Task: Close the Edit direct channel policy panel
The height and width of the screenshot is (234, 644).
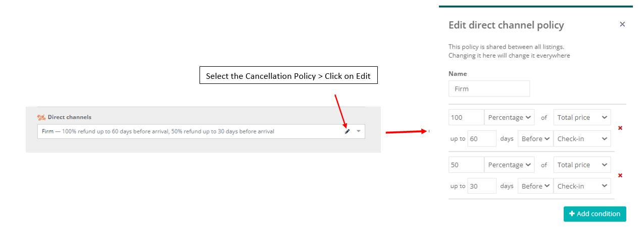Action: pos(622,24)
